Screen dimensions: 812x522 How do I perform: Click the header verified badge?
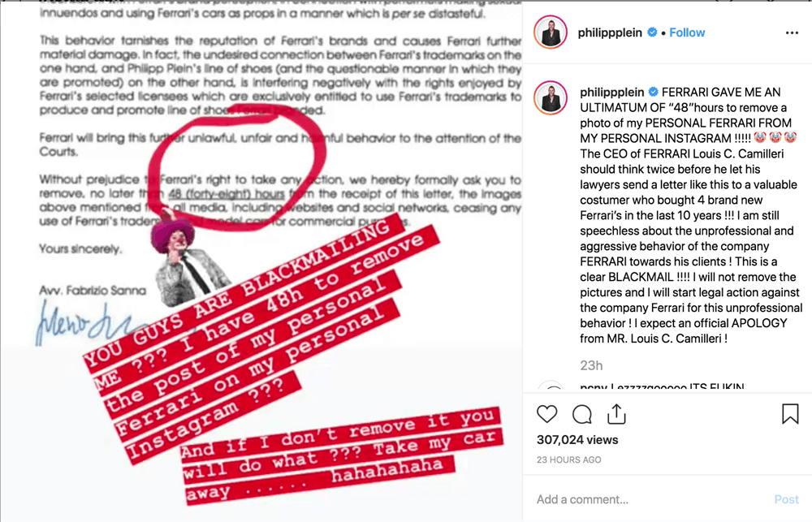click(653, 32)
